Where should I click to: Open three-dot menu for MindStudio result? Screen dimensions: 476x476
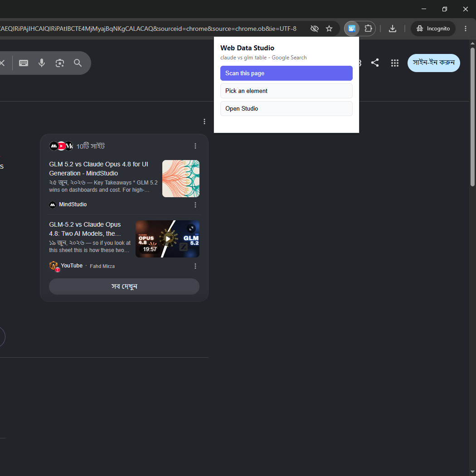click(195, 205)
